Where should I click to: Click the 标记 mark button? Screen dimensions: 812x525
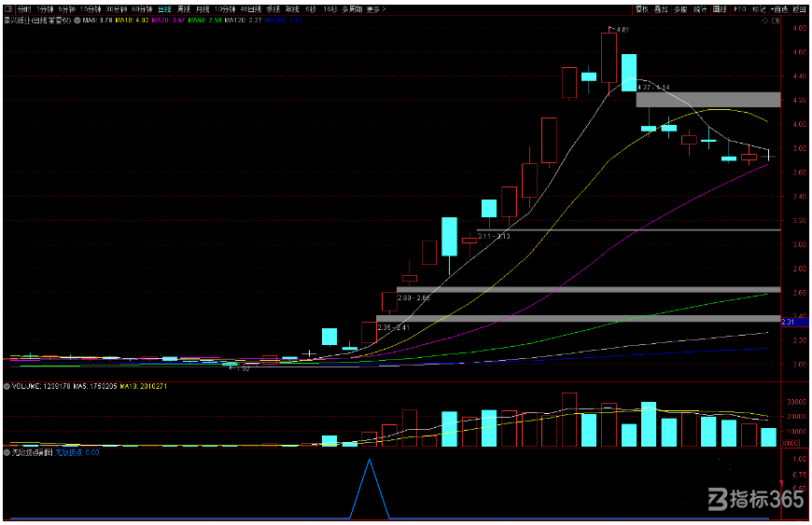pyautogui.click(x=759, y=9)
